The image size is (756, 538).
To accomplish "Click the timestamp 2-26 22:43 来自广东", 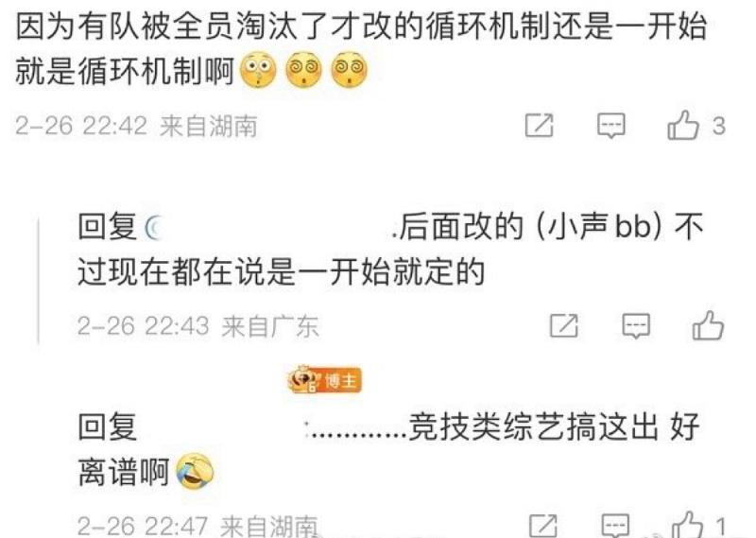I will click(198, 326).
